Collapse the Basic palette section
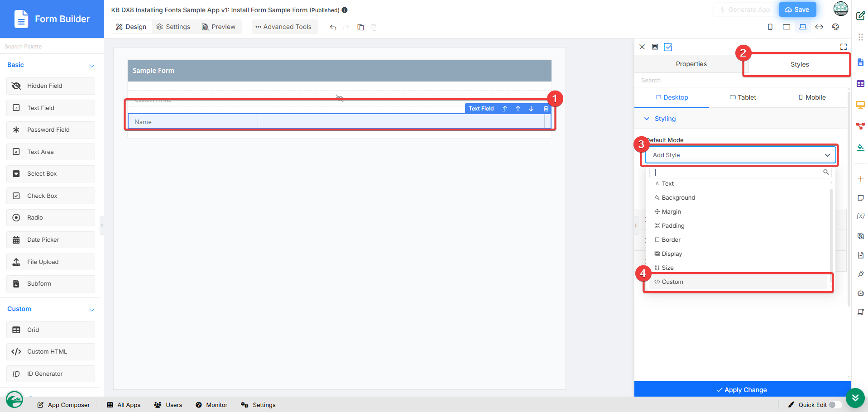 91,66
